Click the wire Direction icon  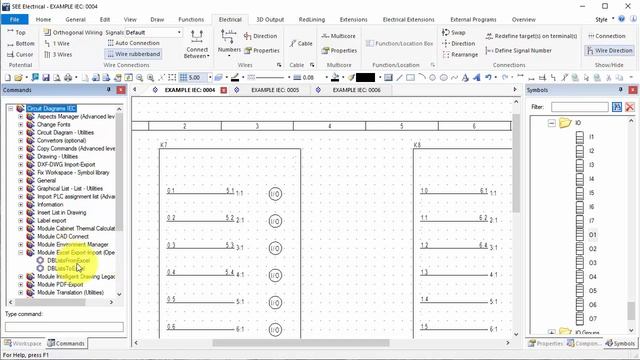[x=260, y=36]
